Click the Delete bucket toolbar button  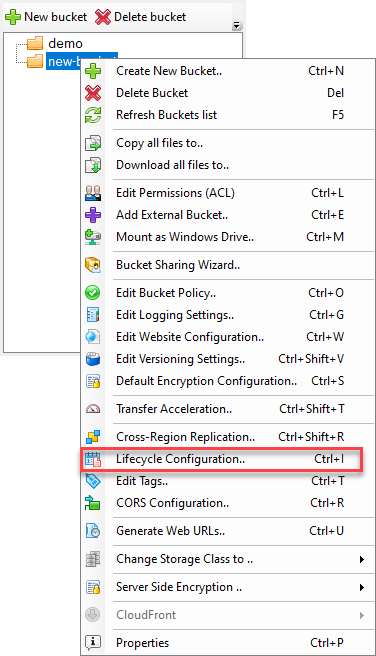click(141, 17)
